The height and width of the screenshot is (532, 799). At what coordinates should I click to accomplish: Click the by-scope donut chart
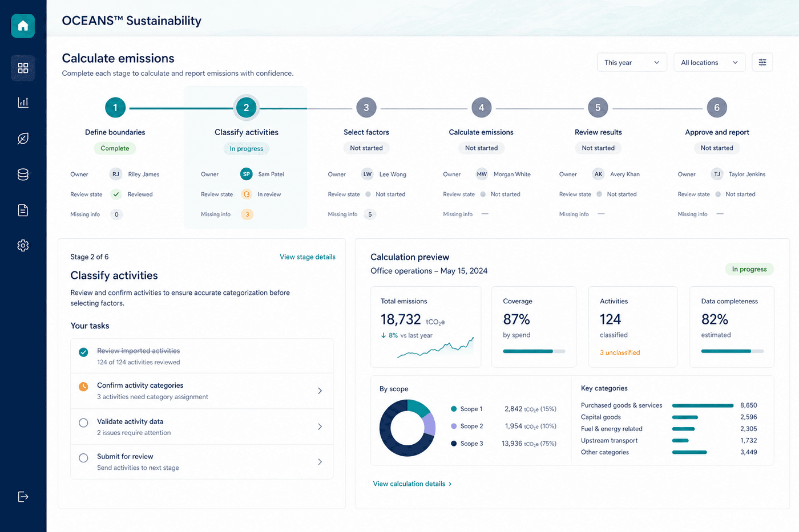pos(407,428)
